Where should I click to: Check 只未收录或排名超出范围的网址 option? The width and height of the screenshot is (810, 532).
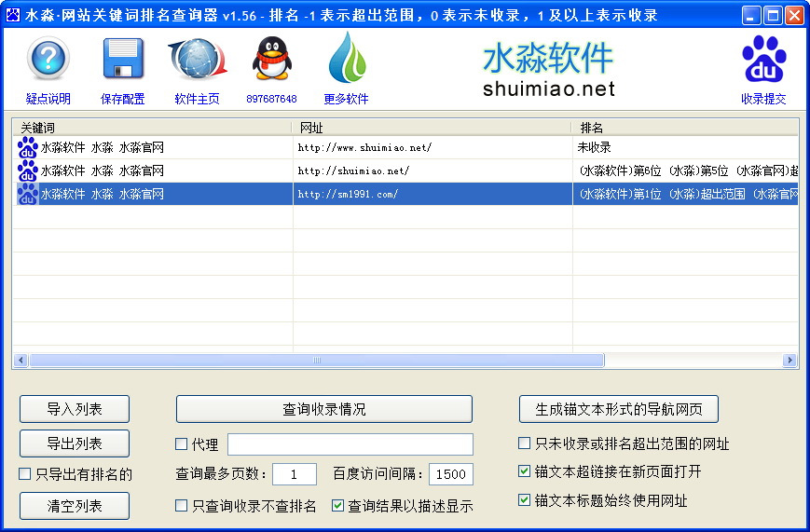click(x=525, y=443)
